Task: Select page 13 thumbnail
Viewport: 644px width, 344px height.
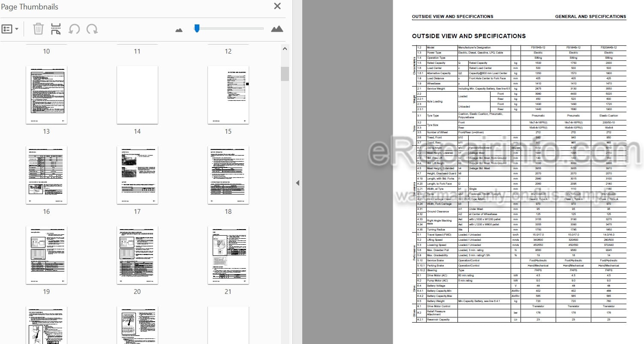Action: (46, 95)
